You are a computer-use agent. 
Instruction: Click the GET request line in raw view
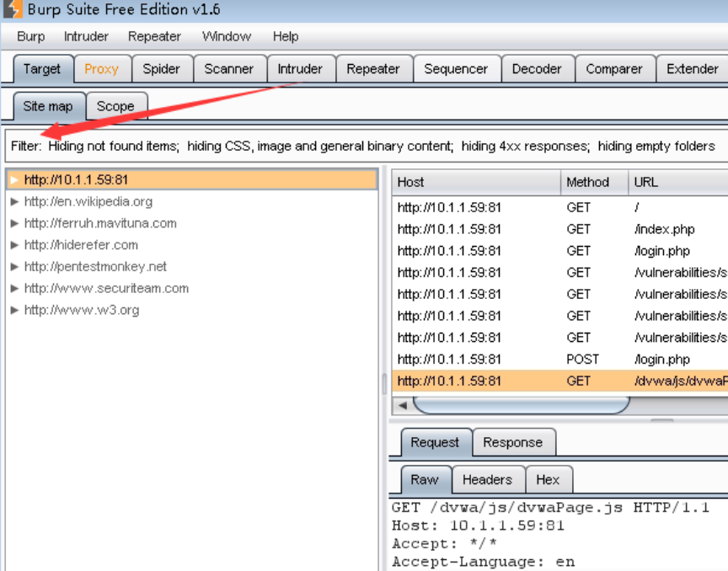coord(551,507)
